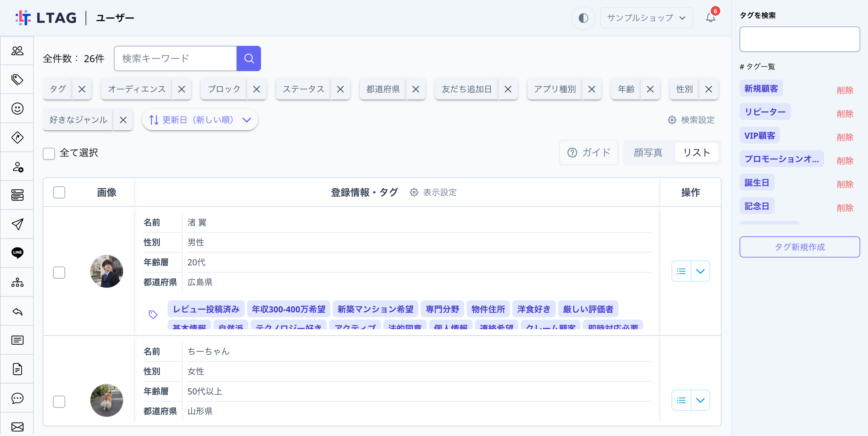The height and width of the screenshot is (436, 868).
Task: Click the blue search magnifier button
Action: tap(249, 58)
